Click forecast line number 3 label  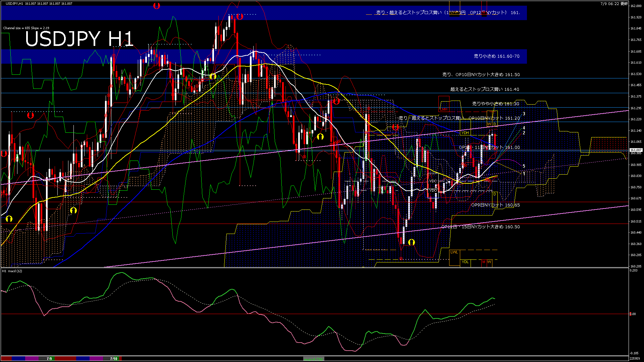(x=524, y=114)
